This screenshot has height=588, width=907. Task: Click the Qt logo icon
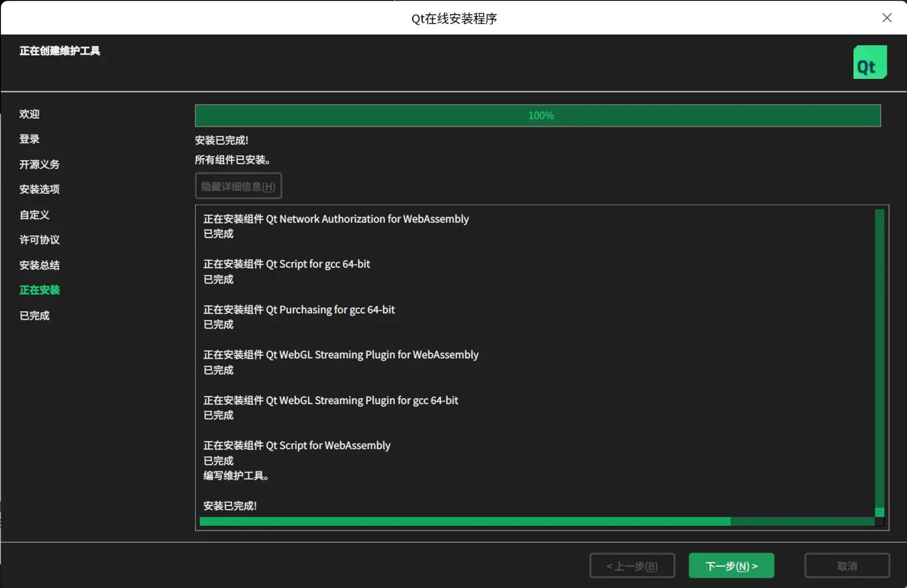click(x=869, y=62)
